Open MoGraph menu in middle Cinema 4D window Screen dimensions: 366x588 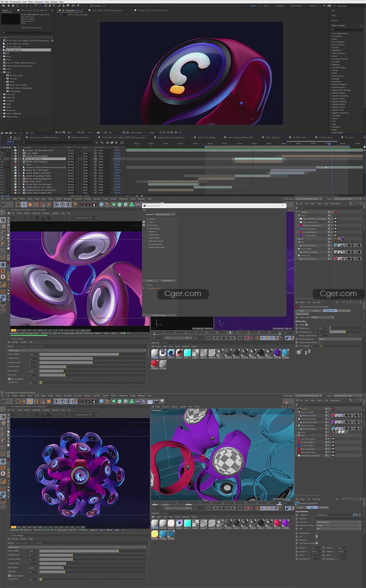click(x=68, y=199)
